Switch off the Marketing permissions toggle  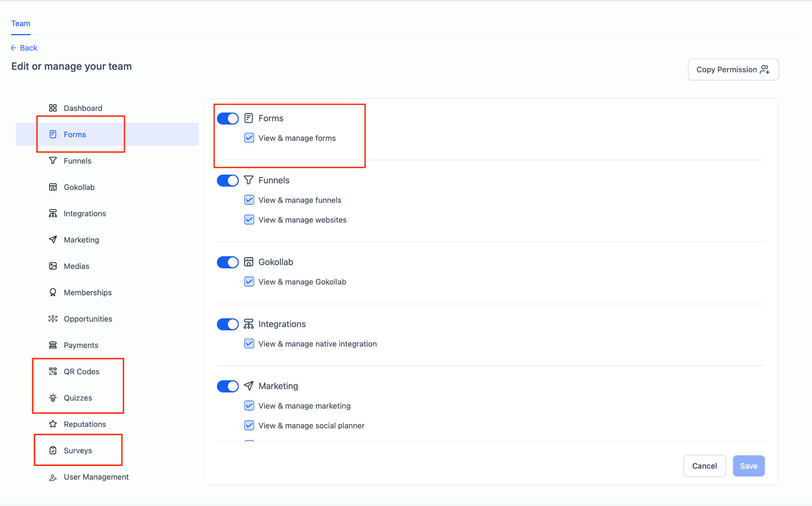(x=228, y=386)
